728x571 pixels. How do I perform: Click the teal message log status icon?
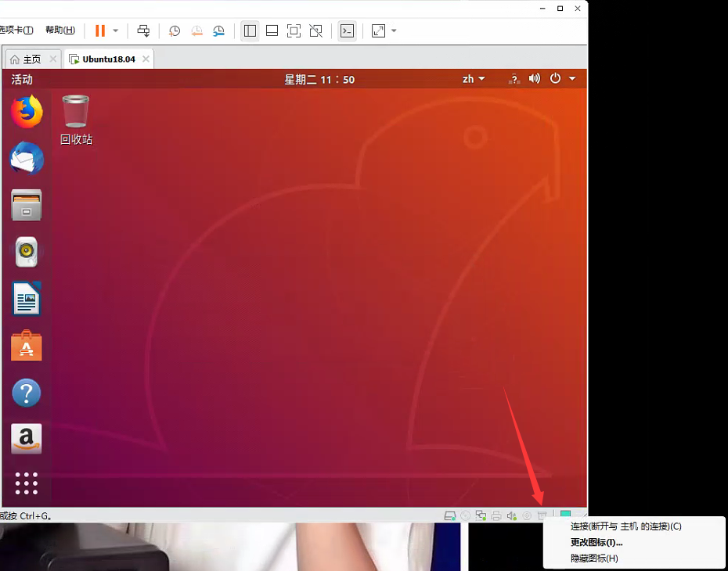coord(565,515)
